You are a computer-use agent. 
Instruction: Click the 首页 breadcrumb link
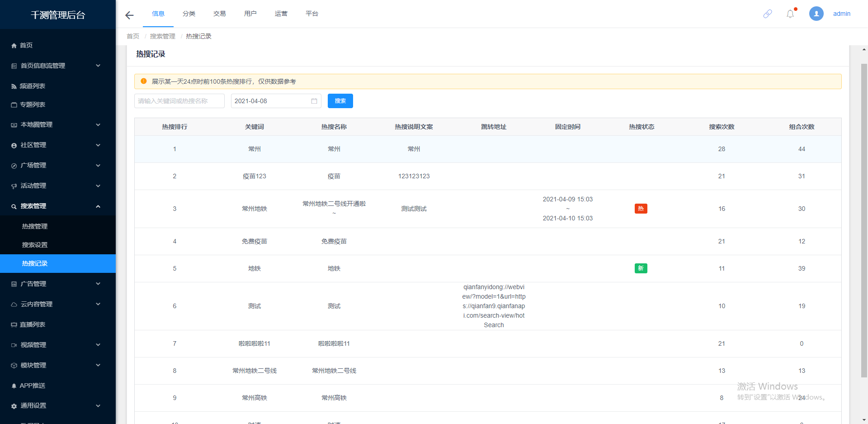[x=133, y=36]
